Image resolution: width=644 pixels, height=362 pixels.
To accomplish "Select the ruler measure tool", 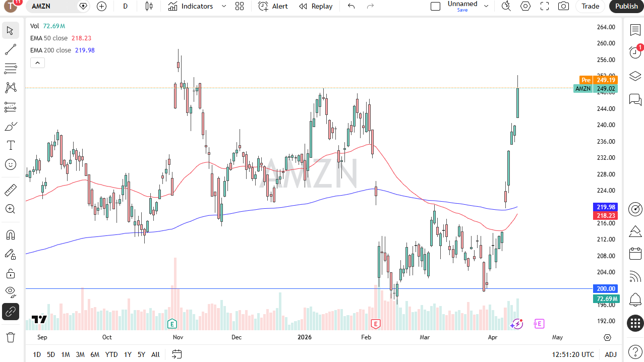I will 10,190.
